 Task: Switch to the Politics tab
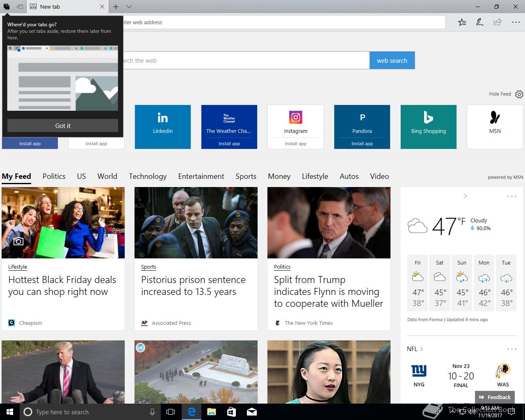coord(54,176)
